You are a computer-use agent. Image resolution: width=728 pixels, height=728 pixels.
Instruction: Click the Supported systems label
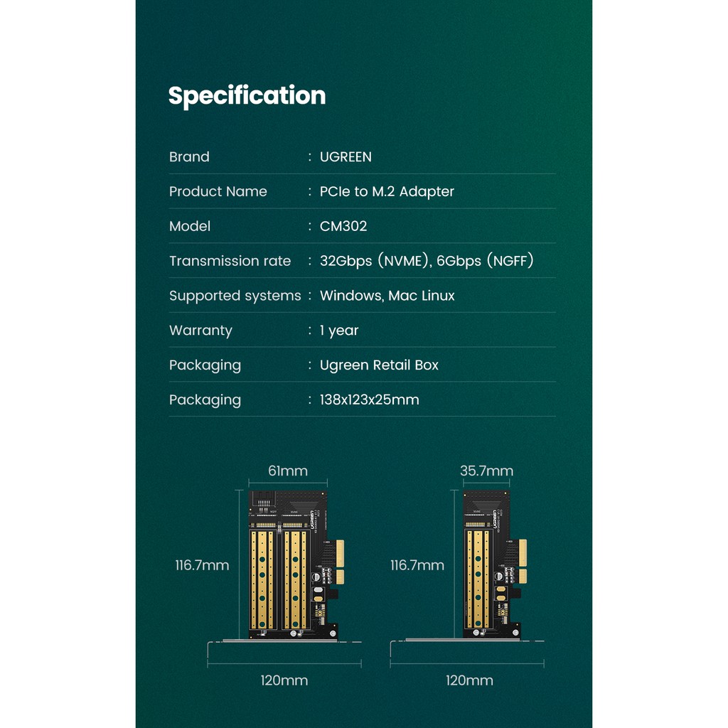click(235, 296)
